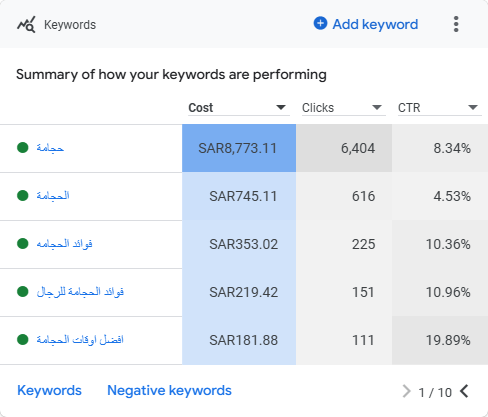Click green status dot for افضل اوقات الحجامة
This screenshot has width=488, height=417.
23,340
